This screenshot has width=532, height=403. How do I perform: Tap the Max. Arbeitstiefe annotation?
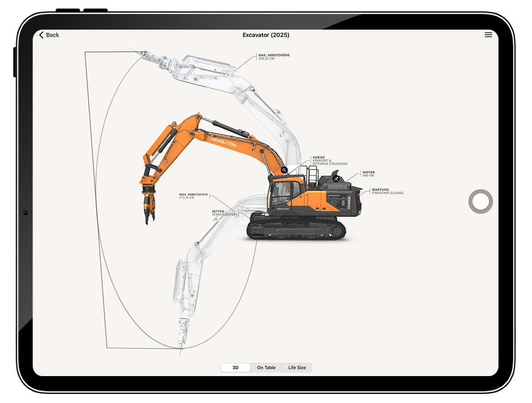pos(193,196)
